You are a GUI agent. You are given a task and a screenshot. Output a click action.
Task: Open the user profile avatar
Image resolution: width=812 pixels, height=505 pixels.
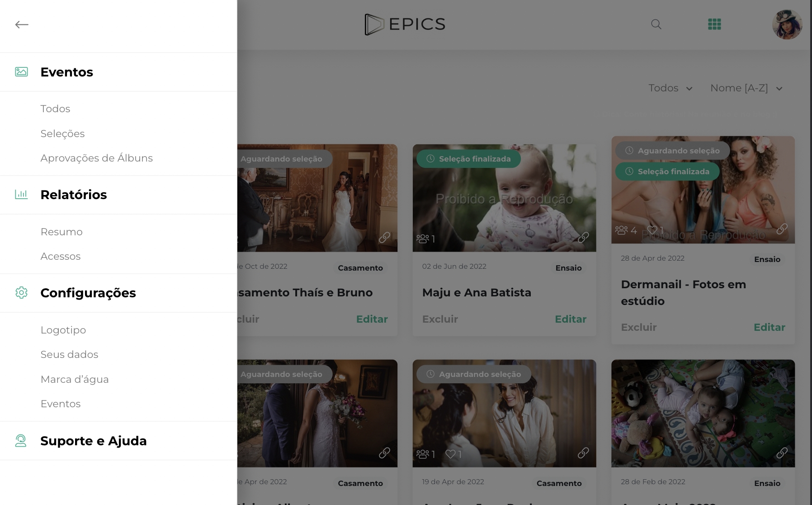tap(787, 24)
